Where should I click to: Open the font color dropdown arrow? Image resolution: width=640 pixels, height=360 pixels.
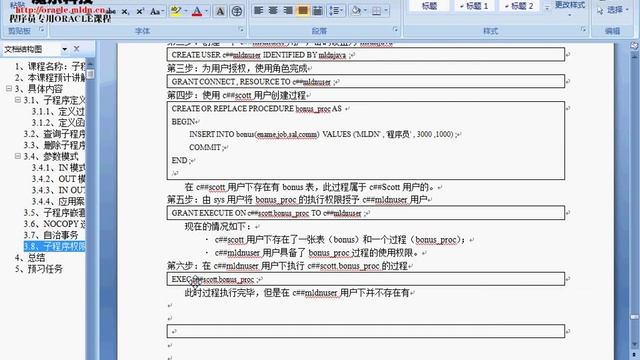pyautogui.click(x=207, y=11)
